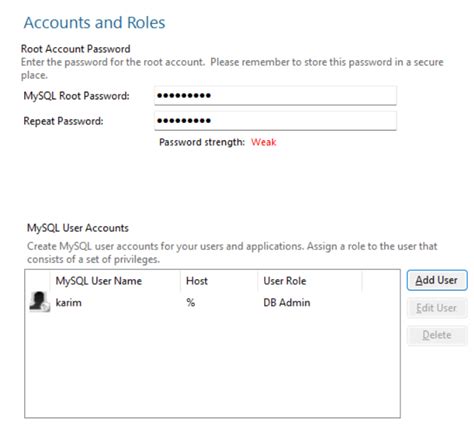
Task: Click the Repeat Password label
Action: [63, 121]
